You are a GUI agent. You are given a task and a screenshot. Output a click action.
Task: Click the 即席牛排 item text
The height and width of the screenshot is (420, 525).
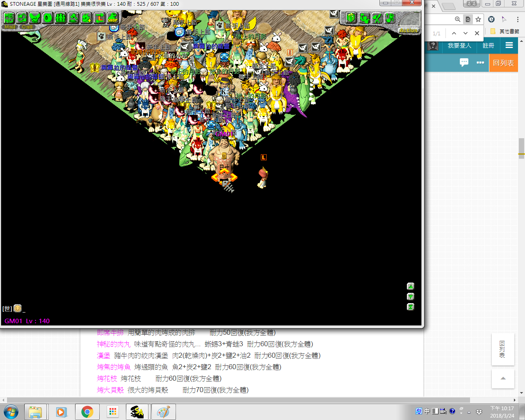click(x=110, y=333)
